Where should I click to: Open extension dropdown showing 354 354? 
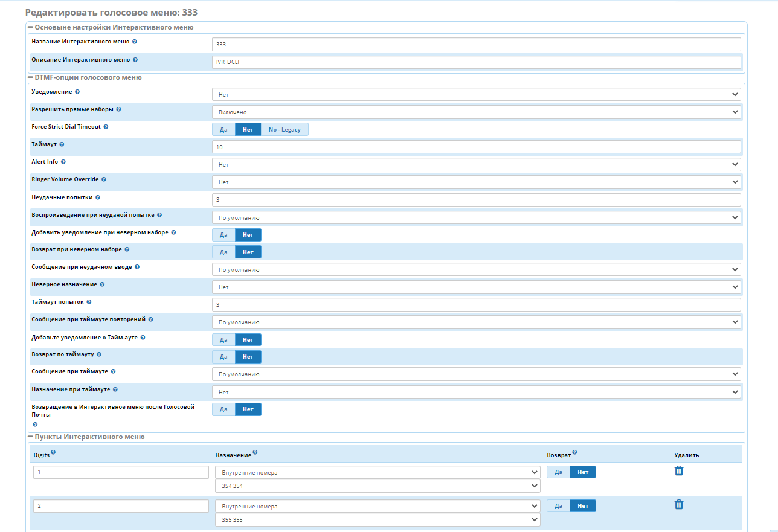pos(378,486)
